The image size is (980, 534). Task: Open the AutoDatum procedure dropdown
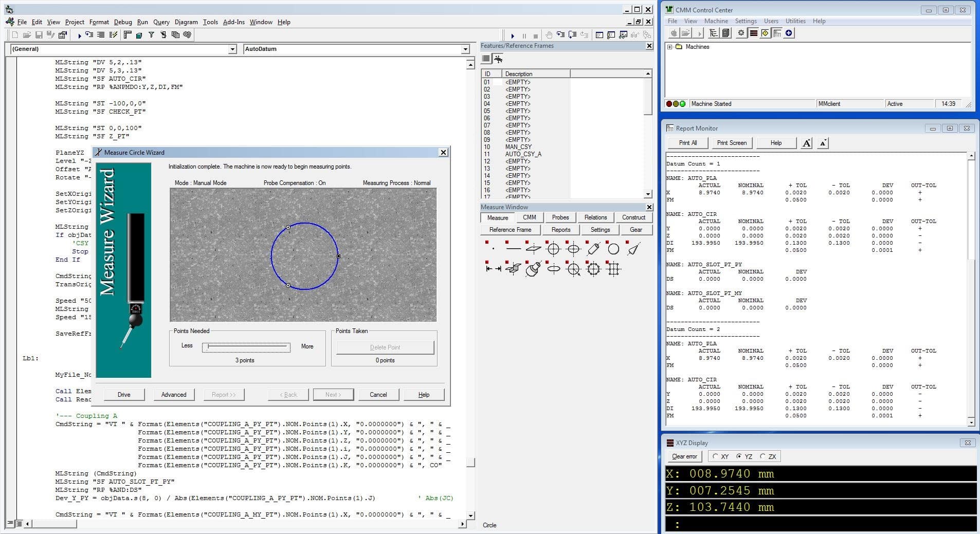tap(465, 49)
